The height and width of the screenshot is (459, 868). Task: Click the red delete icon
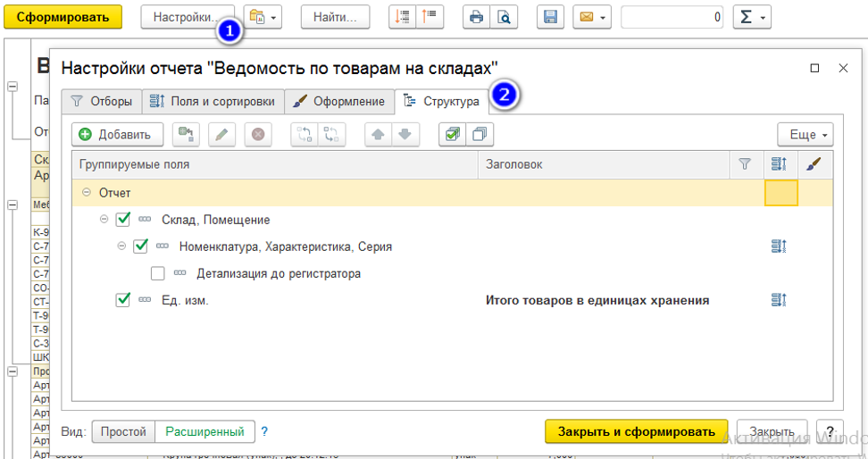(x=258, y=135)
